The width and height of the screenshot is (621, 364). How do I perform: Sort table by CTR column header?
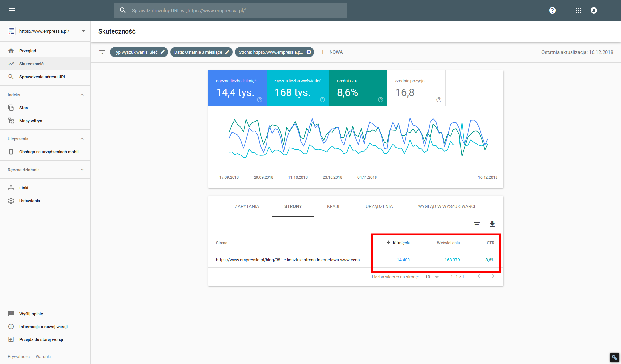(x=490, y=243)
